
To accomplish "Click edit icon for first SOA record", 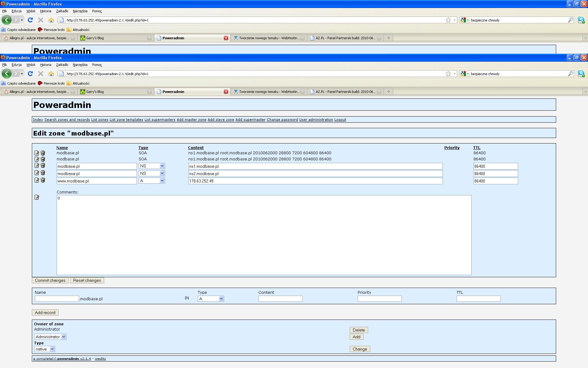I will [x=37, y=153].
